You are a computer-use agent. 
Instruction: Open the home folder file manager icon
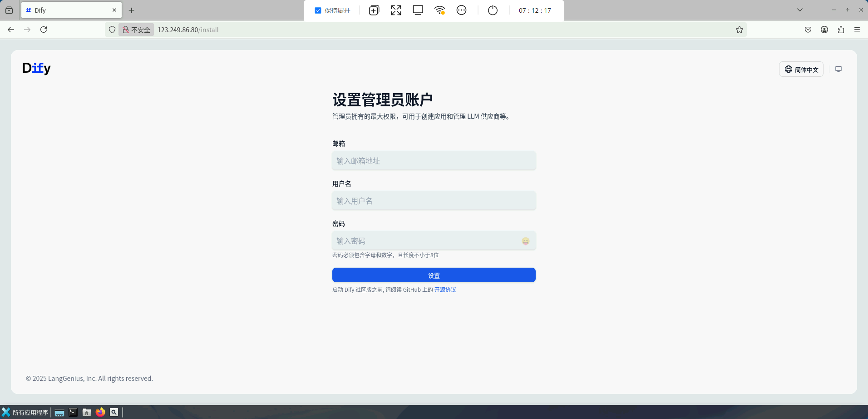(x=87, y=412)
